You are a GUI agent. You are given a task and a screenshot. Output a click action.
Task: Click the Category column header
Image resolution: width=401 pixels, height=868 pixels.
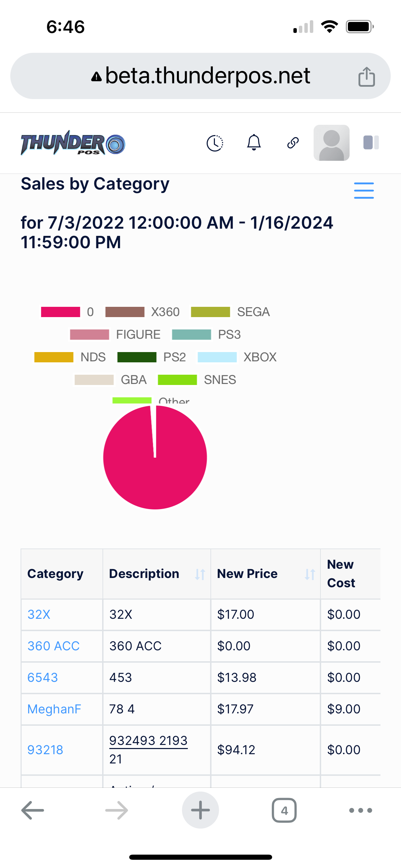56,574
